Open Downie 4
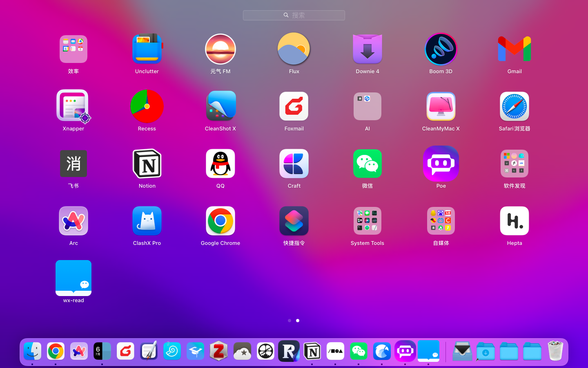This screenshot has height=368, width=588. click(367, 49)
